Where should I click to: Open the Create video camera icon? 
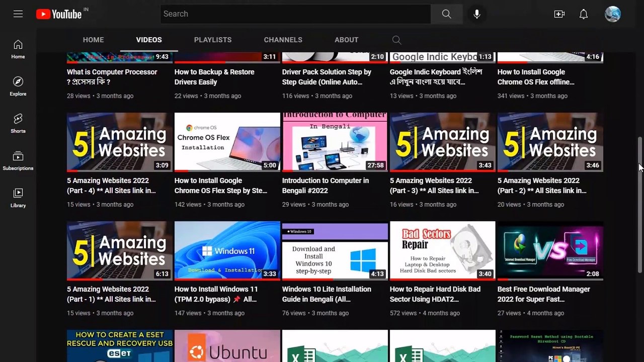coord(559,14)
